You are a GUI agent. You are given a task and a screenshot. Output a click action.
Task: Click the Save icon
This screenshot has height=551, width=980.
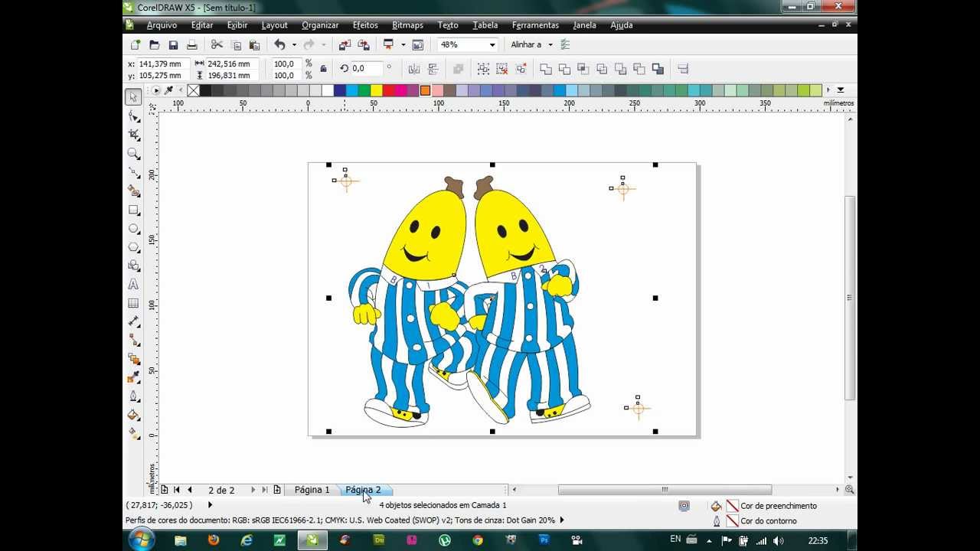coord(173,44)
